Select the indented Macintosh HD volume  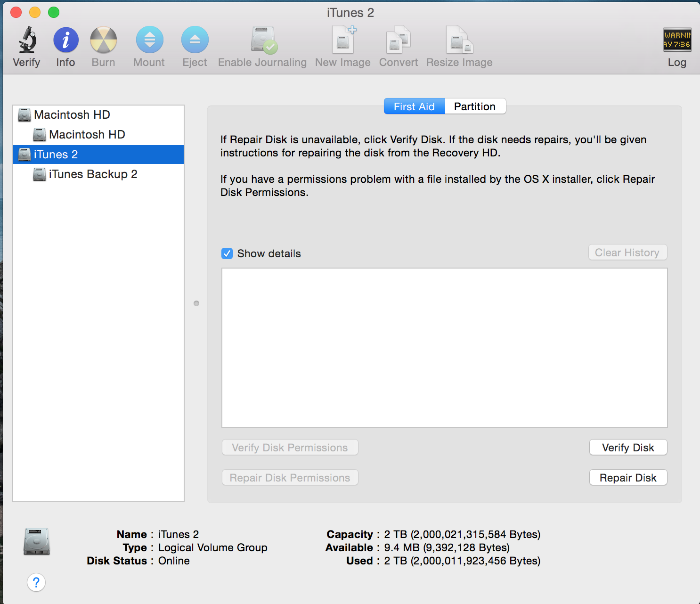tap(98, 135)
